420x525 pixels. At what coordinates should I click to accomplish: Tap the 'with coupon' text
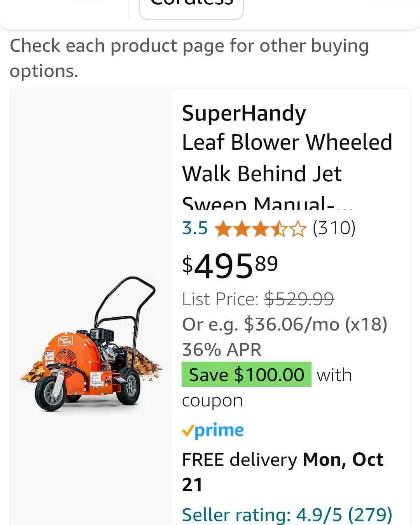[x=267, y=387]
